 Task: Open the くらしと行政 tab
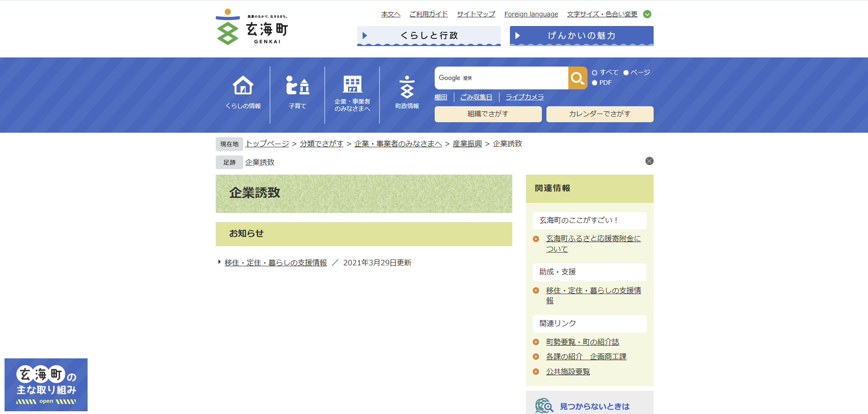[x=429, y=36]
